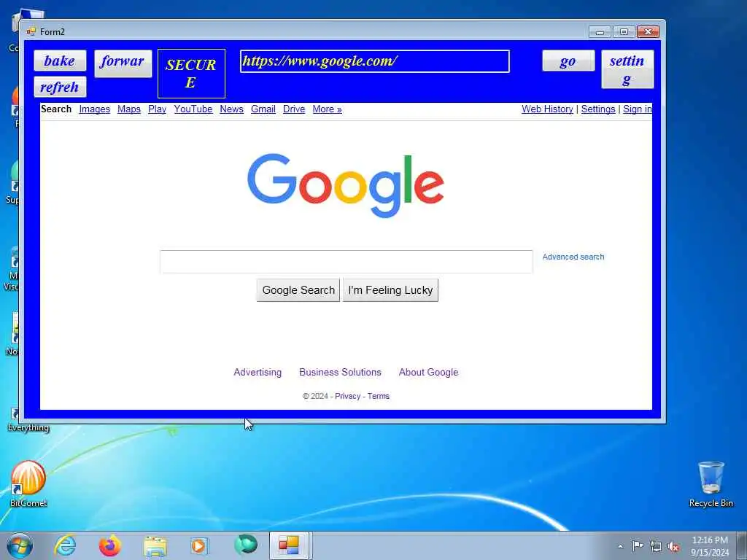The height and width of the screenshot is (560, 747).
Task: Show hidden tray icons arrow
Action: click(620, 546)
